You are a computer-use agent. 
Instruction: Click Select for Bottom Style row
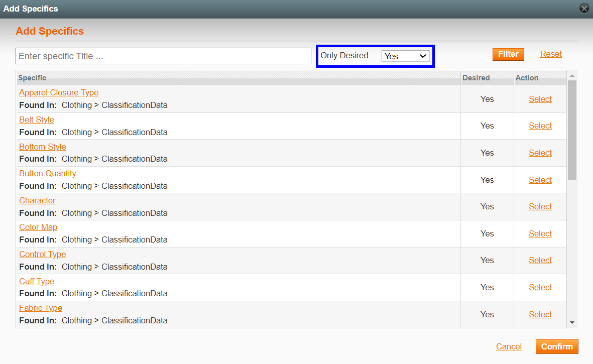tap(540, 153)
